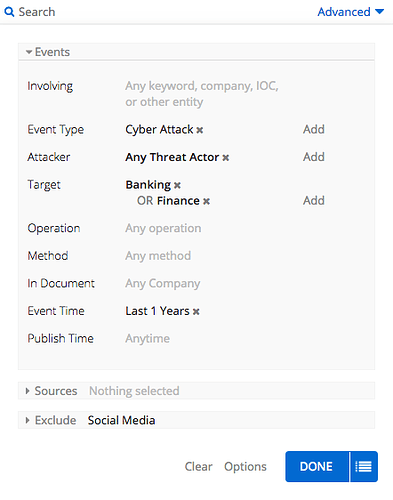This screenshot has height=500, width=393.
Task: Focus the Involving keyword input field
Action: 202,94
